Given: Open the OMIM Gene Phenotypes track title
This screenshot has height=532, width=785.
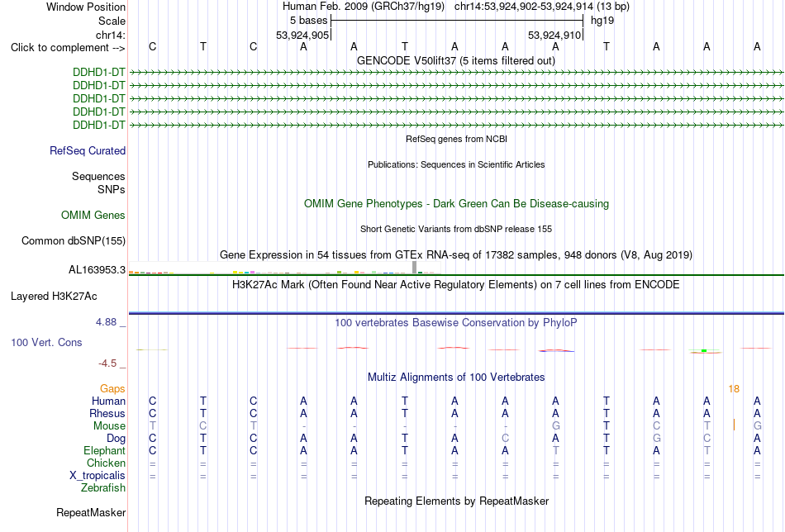Looking at the screenshot, I should point(456,204).
